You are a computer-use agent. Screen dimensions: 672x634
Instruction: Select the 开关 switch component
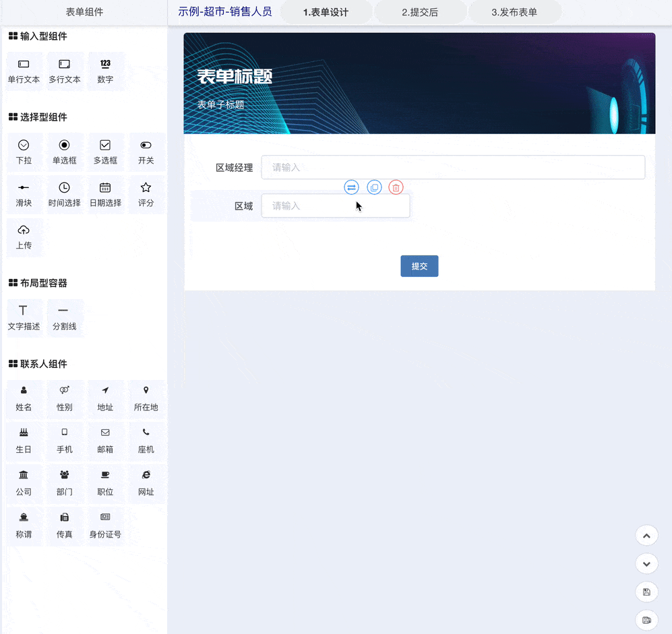coord(146,152)
